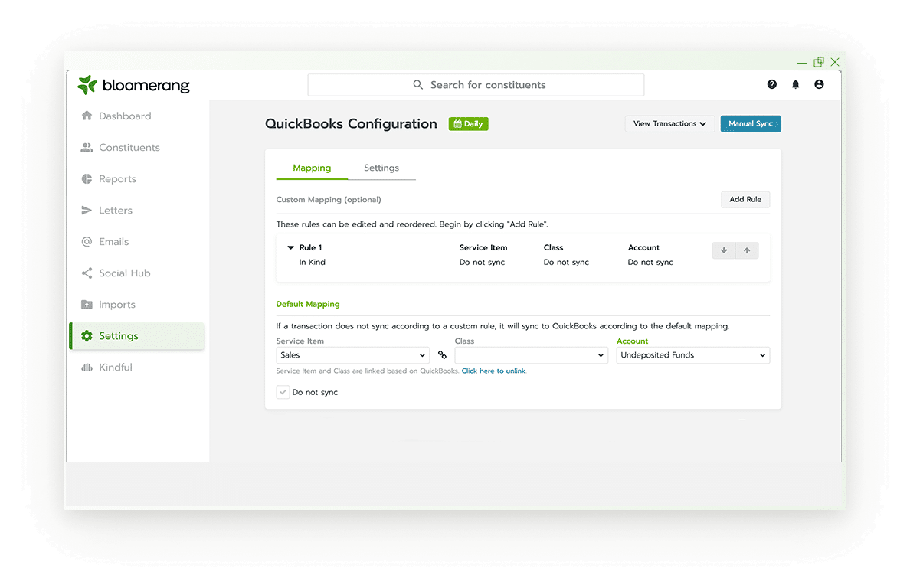Click the 'QuickBooks Configuration' title

351,123
